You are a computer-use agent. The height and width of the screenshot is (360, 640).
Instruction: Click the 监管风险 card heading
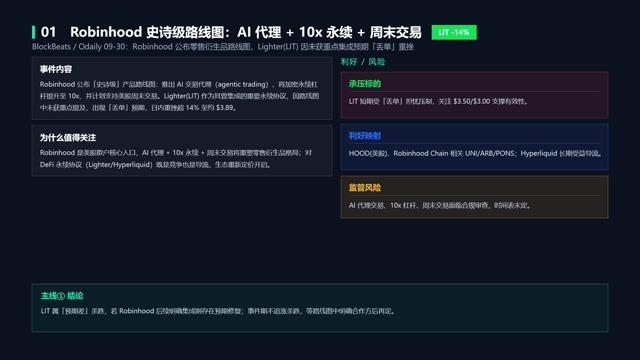click(365, 188)
